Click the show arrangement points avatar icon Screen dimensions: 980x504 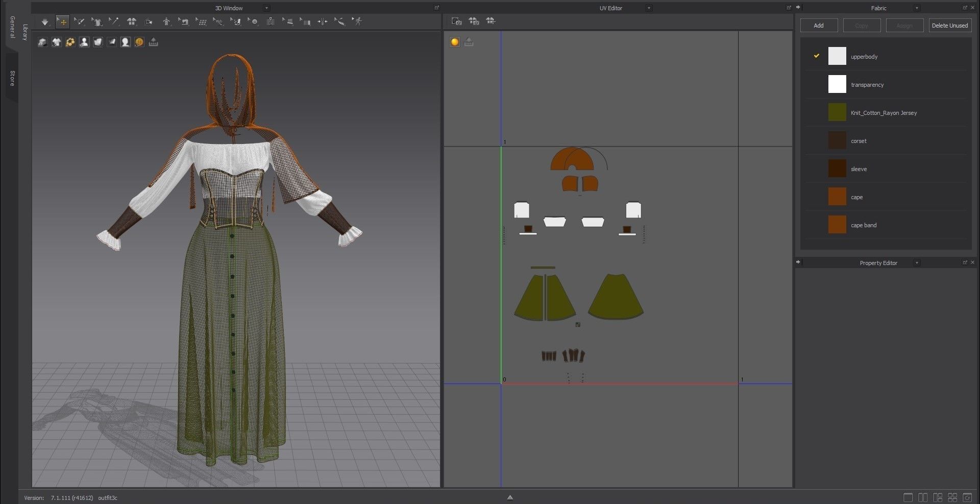(x=166, y=21)
